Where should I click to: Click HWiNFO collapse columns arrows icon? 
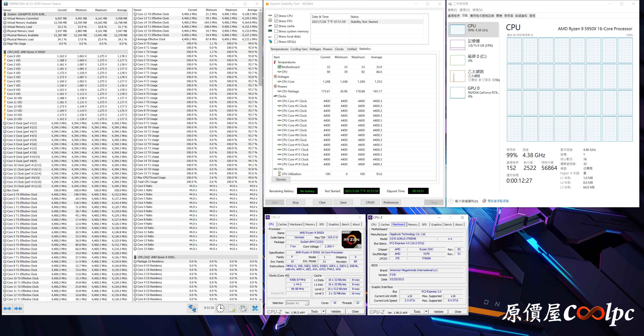[x=18, y=309]
